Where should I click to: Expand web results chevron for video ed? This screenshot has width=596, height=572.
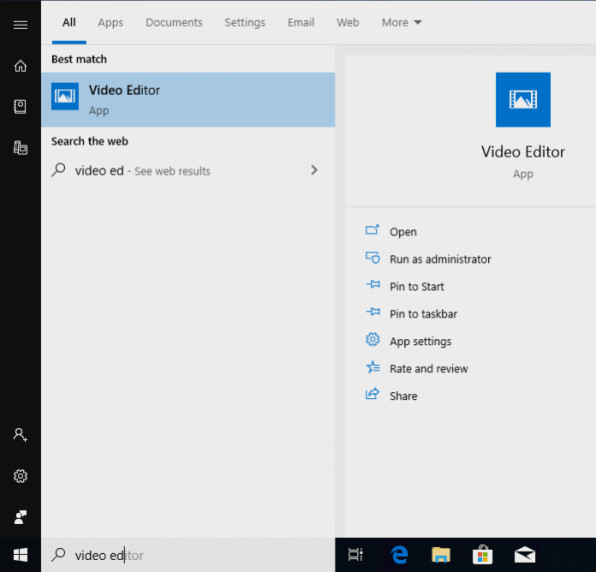coord(314,170)
